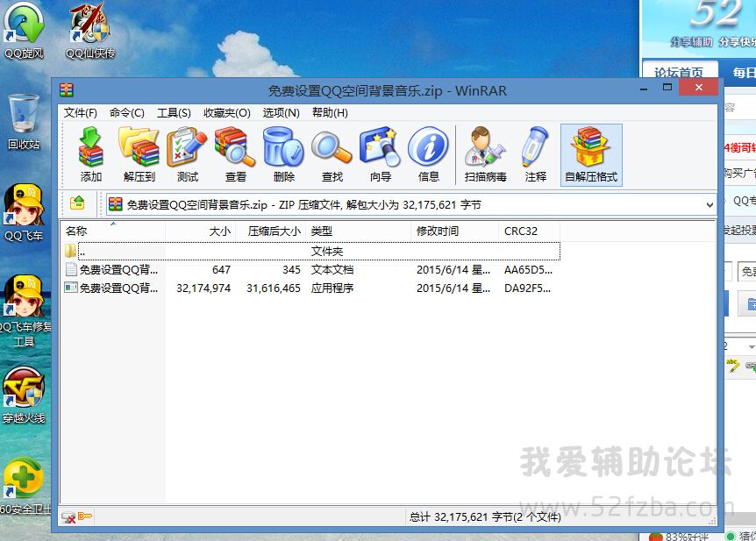Screen dimensions: 756x541
Task: Open 论坛首页 tab in browser behind
Action: (679, 72)
